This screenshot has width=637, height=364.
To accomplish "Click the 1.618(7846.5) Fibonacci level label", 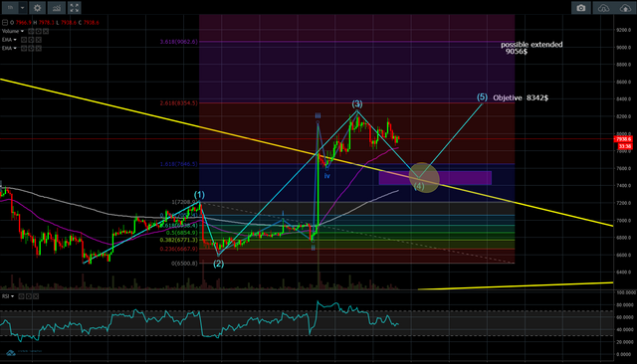I will point(179,164).
